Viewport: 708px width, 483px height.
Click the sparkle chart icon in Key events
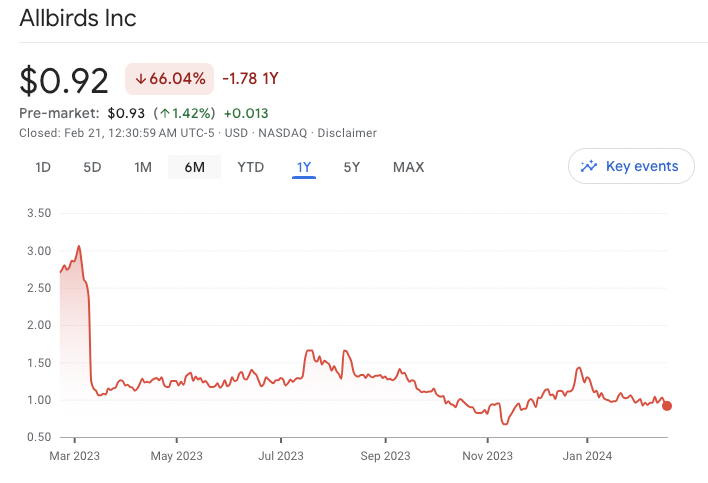589,166
